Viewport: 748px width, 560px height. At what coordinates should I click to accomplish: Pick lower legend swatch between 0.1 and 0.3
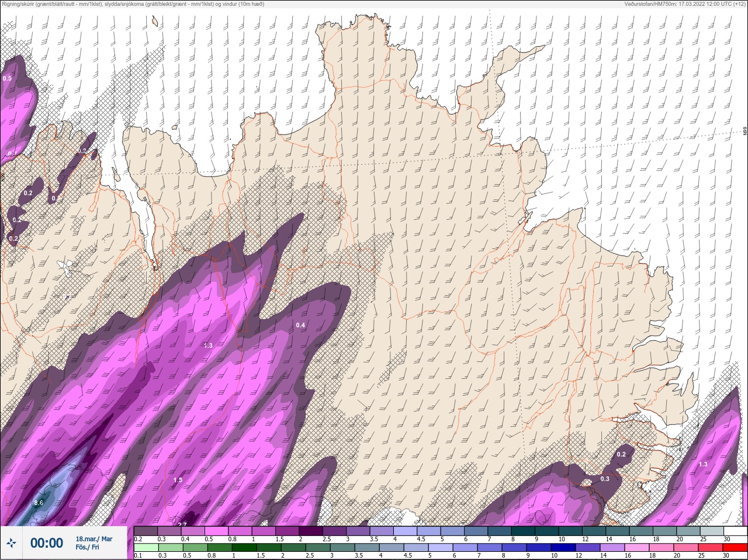click(146, 548)
